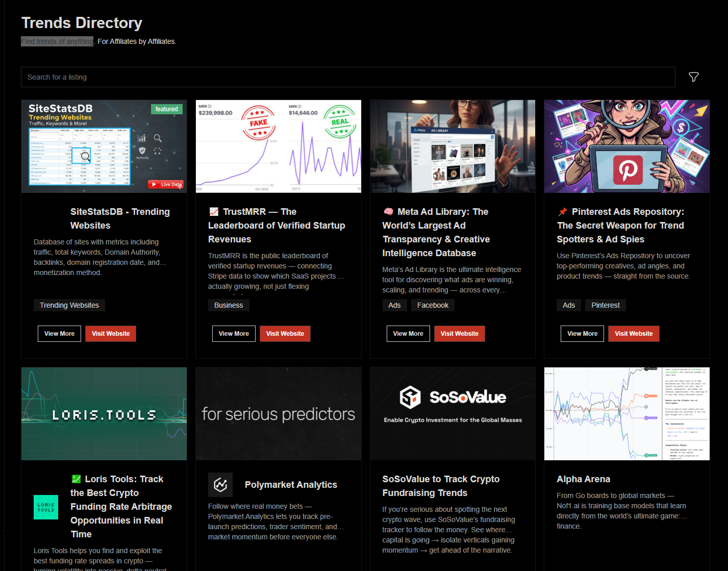Click the featured badge on SiteStatsDB
728x571 pixels.
point(167,109)
